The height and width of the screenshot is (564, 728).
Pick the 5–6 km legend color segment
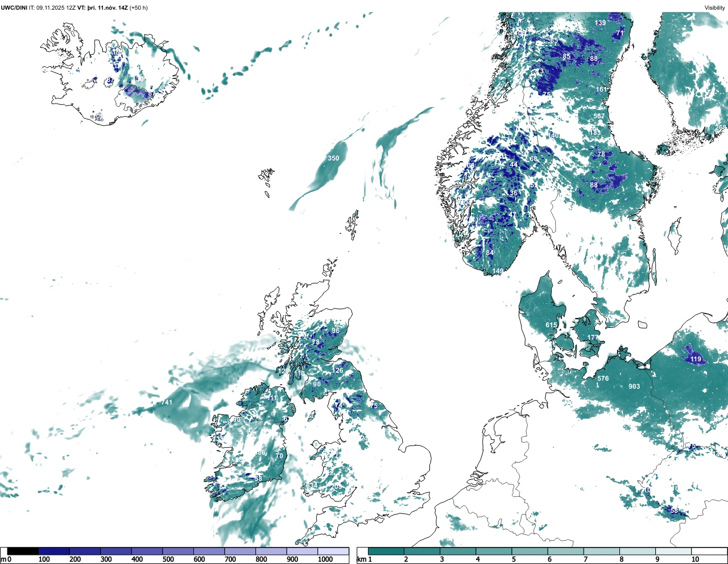pos(530,551)
